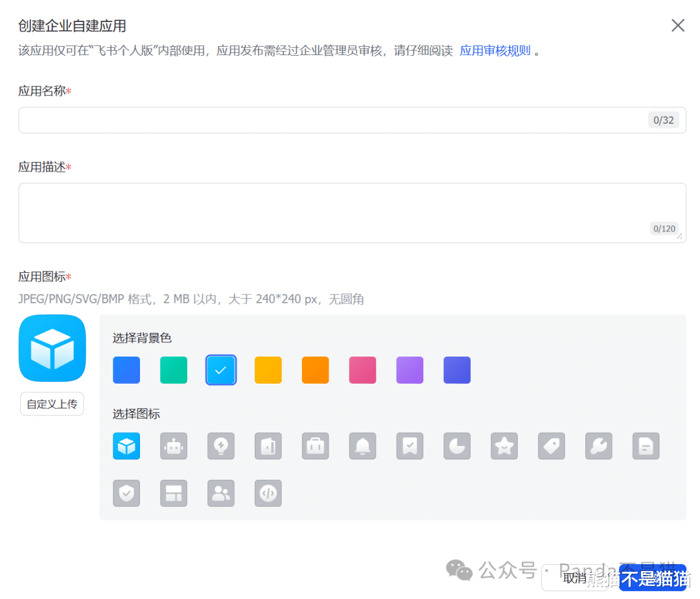Viewport: 700px width, 599px height.
Task: Choose the green background color
Action: [x=174, y=370]
